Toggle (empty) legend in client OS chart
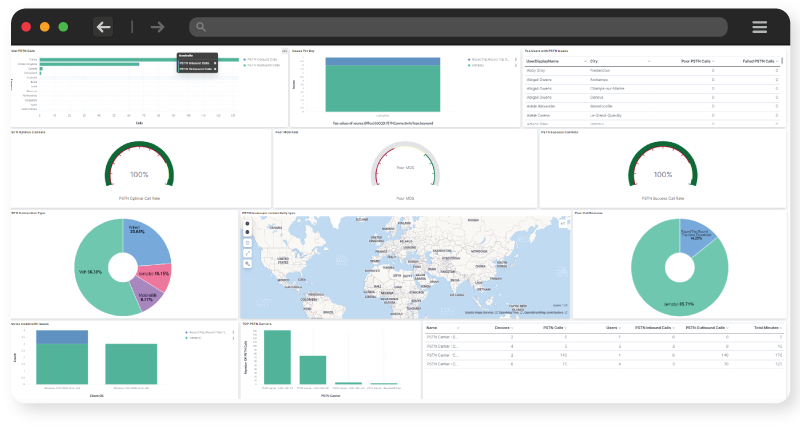 [x=194, y=338]
